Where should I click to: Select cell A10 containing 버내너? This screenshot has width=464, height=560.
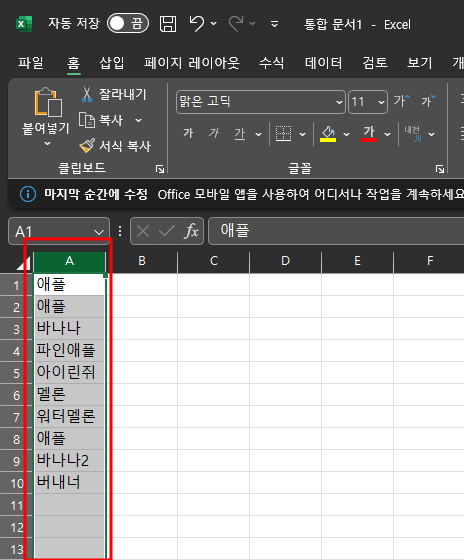point(70,483)
